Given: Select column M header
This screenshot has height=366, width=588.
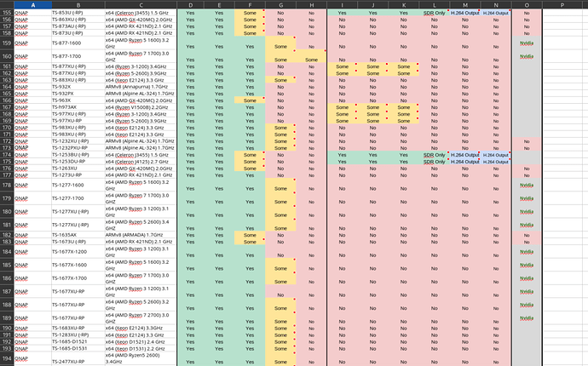Looking at the screenshot, I should 465,5.
